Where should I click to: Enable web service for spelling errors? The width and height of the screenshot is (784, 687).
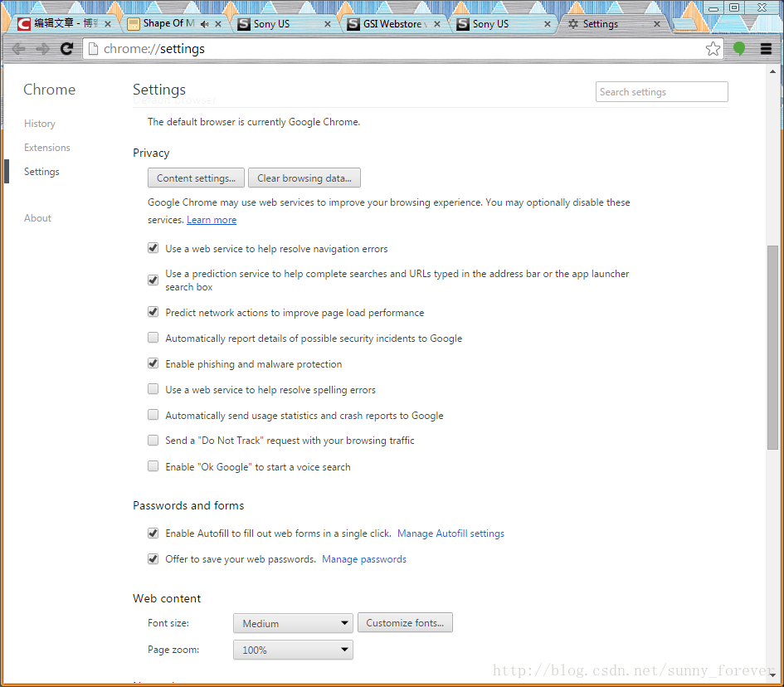(x=153, y=389)
